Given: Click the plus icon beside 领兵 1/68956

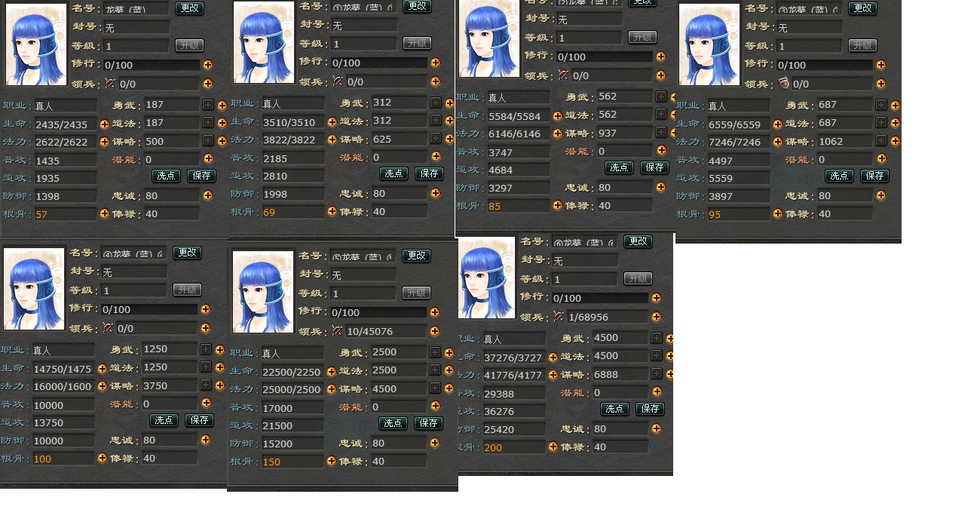Looking at the screenshot, I should (x=657, y=317).
